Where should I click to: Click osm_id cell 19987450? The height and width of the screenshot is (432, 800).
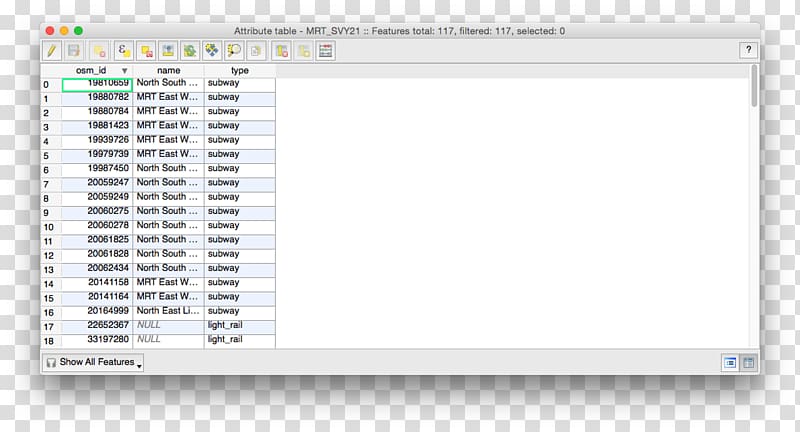pyautogui.click(x=97, y=170)
